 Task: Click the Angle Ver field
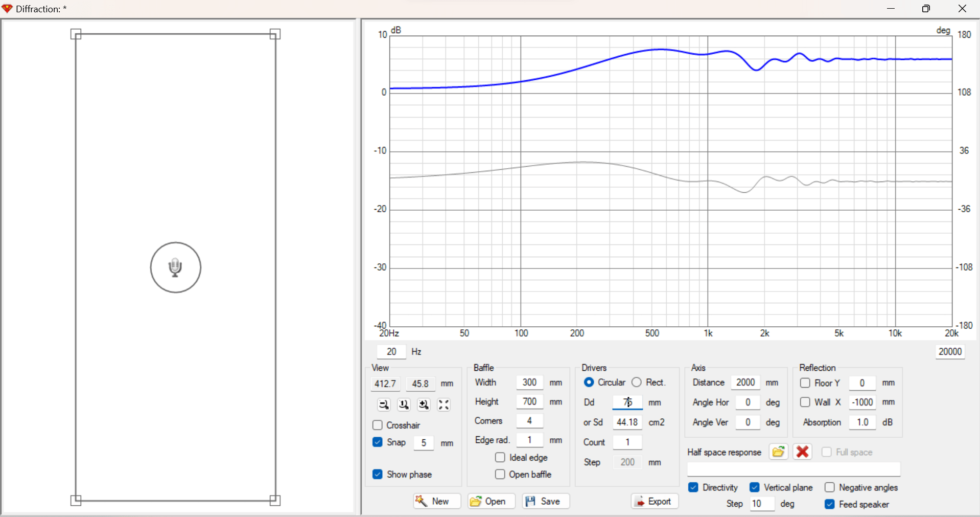[748, 422]
